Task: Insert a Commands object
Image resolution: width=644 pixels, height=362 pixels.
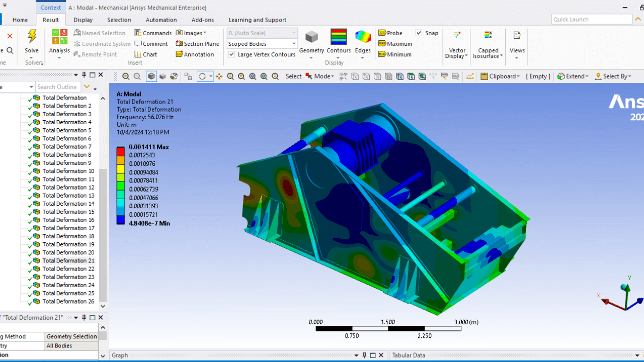Action: 153,33
